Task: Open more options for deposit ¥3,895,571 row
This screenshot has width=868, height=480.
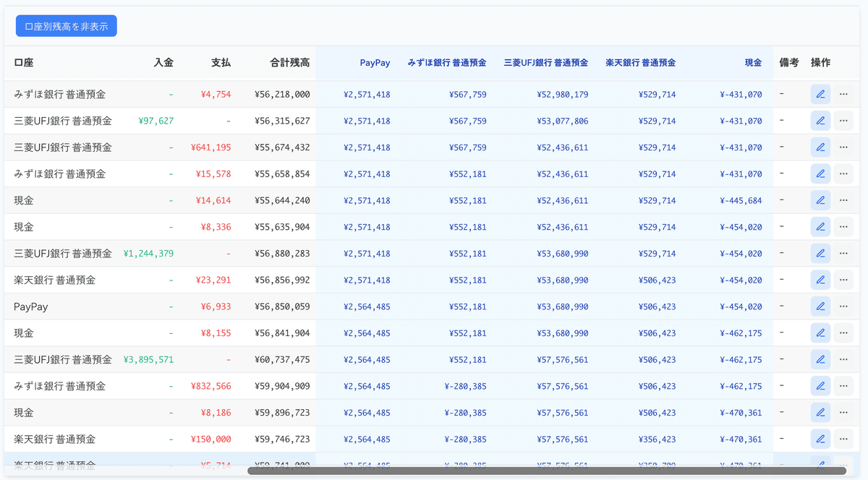Action: pyautogui.click(x=843, y=359)
